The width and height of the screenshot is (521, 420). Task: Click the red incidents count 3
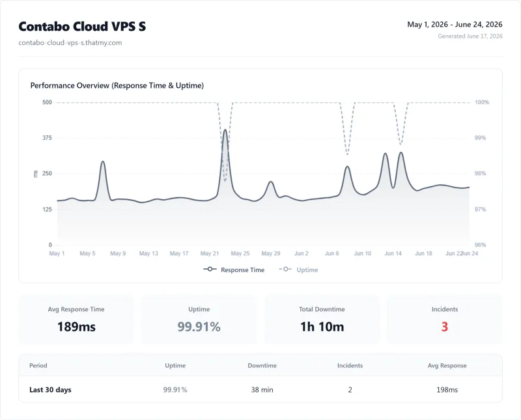445,327
